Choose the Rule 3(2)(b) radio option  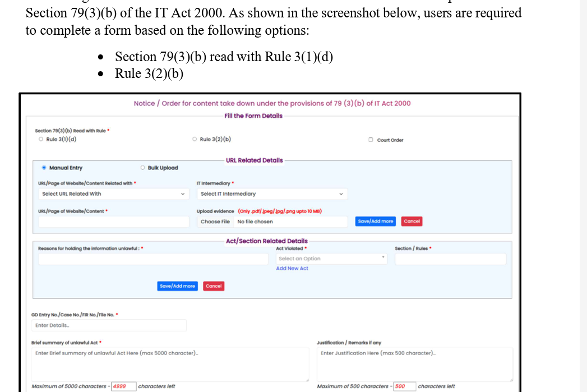pos(195,140)
